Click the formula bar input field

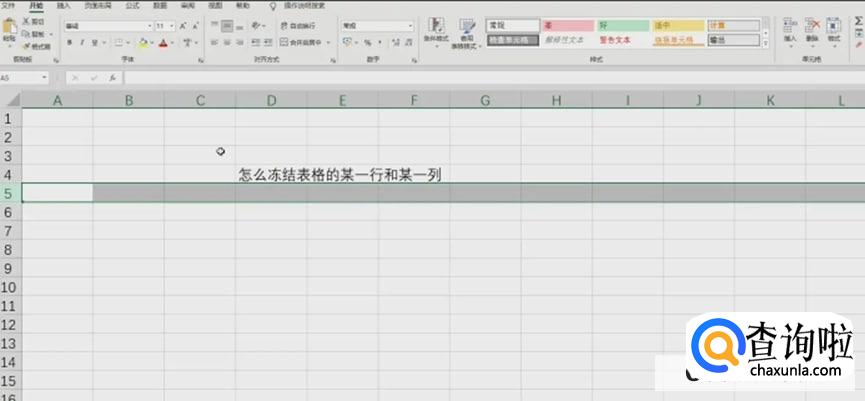[494, 78]
